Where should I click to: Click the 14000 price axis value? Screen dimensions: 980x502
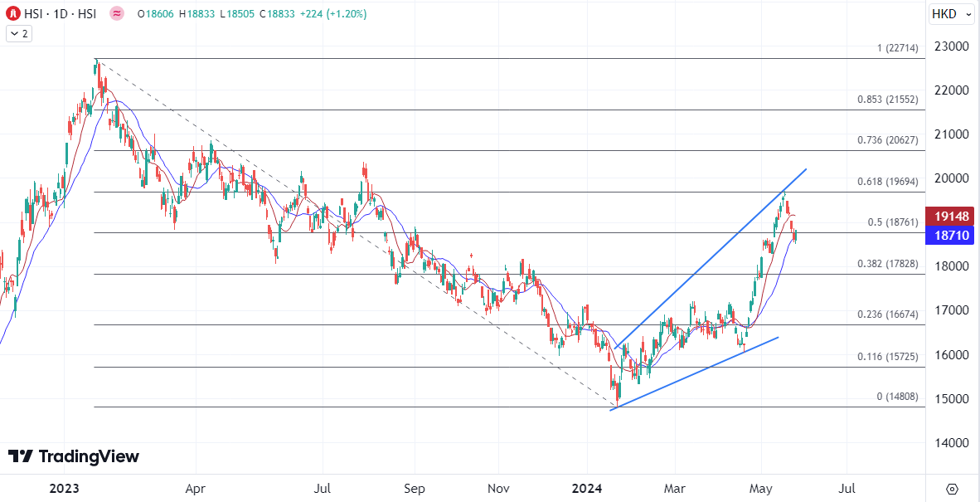tap(952, 443)
